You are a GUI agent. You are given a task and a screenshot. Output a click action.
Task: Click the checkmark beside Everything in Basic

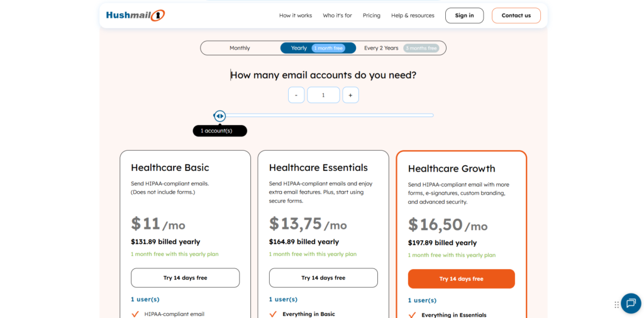pyautogui.click(x=273, y=314)
